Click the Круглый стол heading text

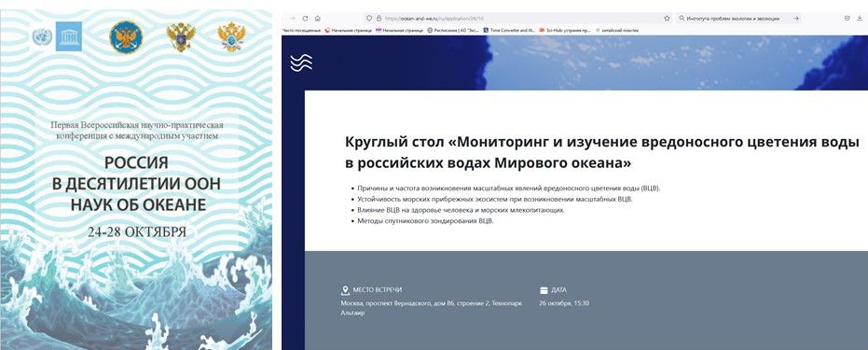(x=602, y=152)
